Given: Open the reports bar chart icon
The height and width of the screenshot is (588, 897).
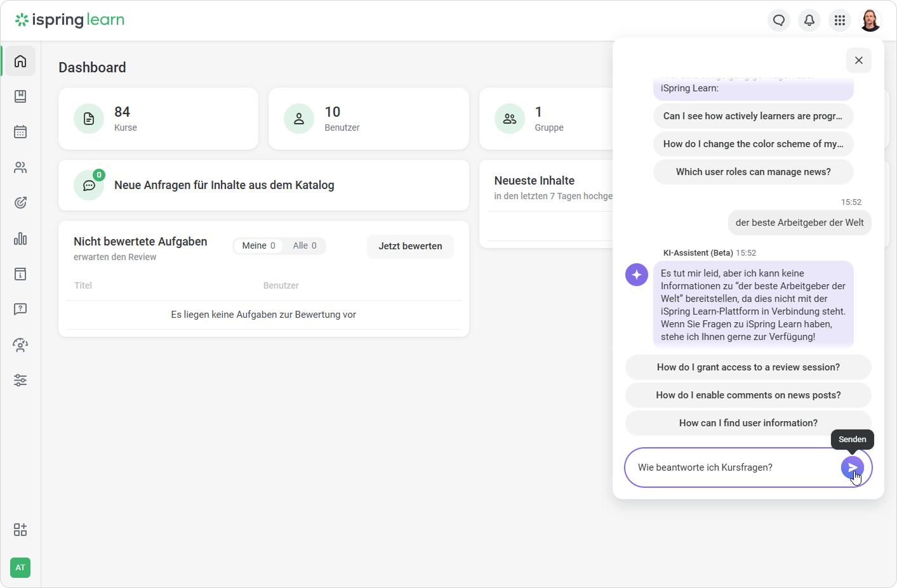Looking at the screenshot, I should point(20,238).
